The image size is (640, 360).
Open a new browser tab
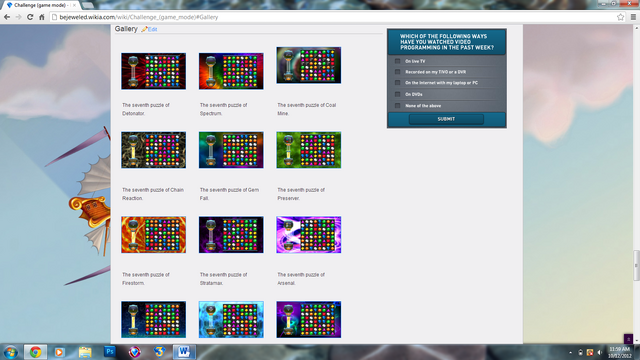tap(87, 5)
